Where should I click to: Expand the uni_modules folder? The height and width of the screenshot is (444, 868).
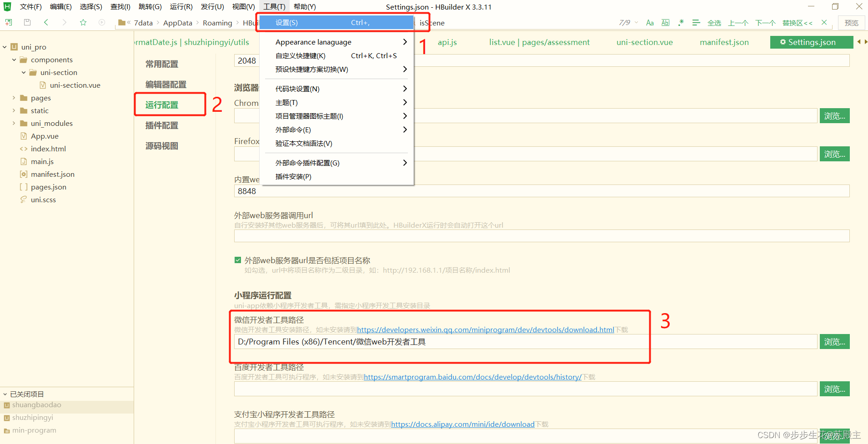14,123
